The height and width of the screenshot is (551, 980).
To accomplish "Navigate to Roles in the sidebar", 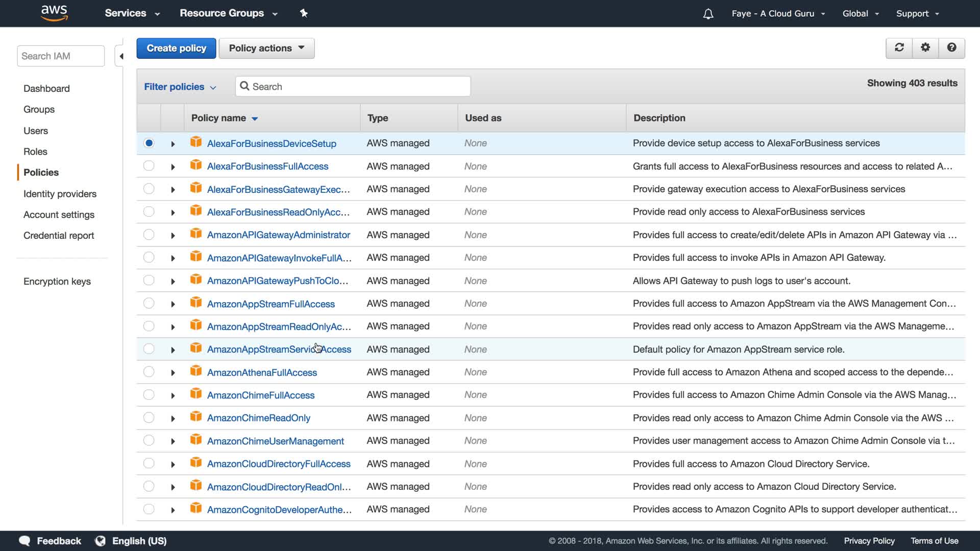I will [x=35, y=152].
